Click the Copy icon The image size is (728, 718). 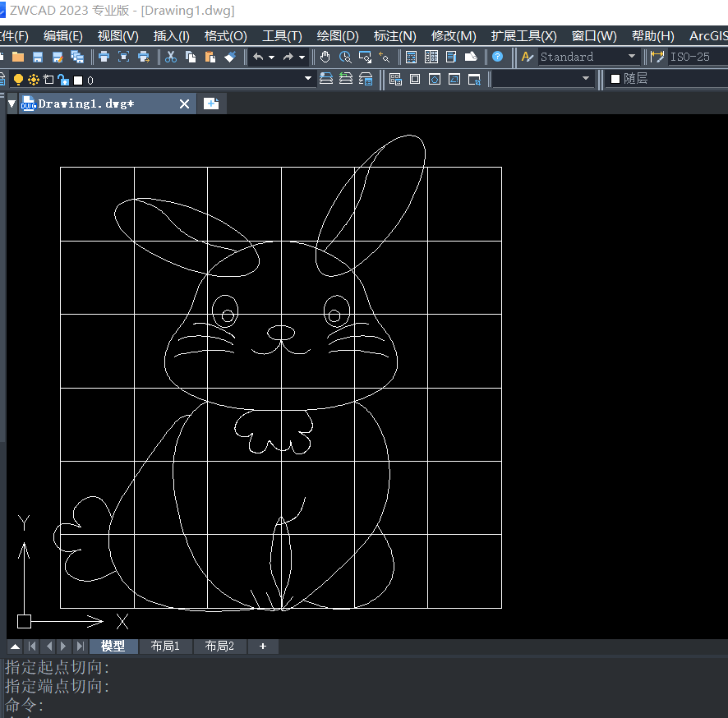click(191, 57)
